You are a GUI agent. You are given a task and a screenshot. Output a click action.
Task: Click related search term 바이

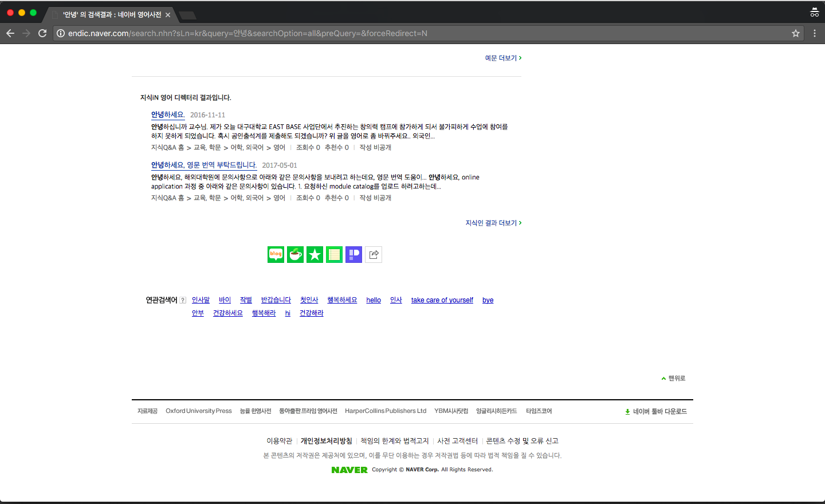point(225,300)
